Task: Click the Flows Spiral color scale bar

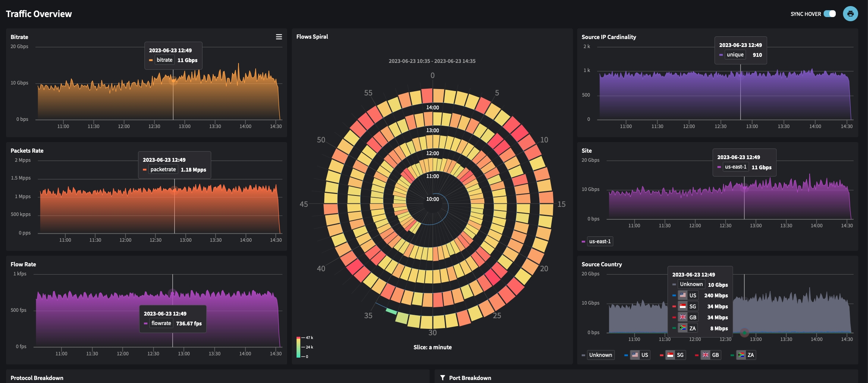Action: (298, 347)
